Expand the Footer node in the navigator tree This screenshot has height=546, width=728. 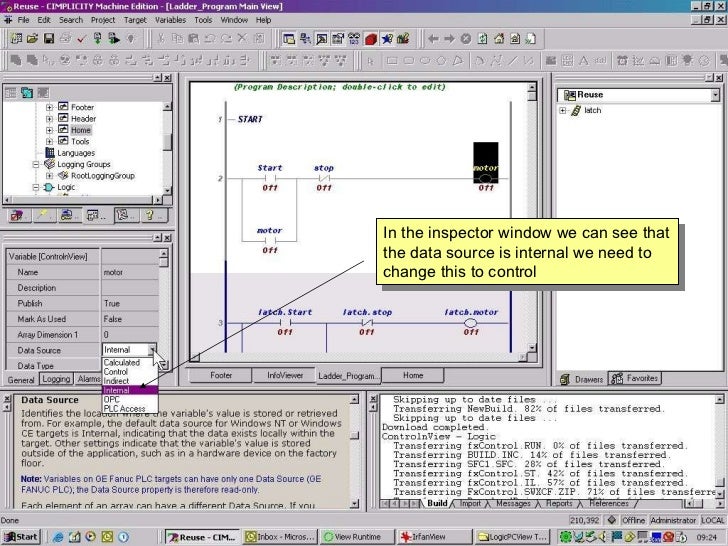click(50, 107)
